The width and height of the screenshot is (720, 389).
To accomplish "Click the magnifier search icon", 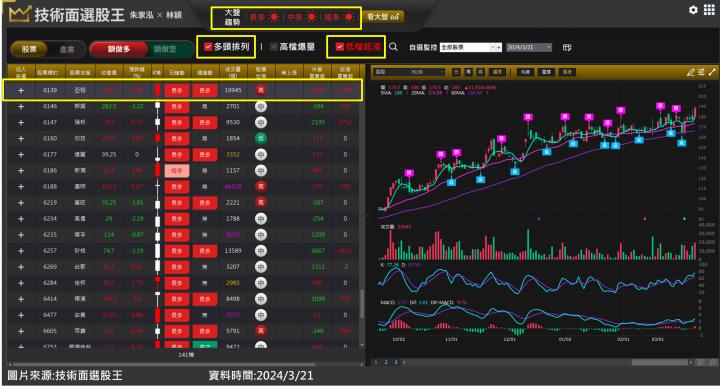I will coord(393,47).
